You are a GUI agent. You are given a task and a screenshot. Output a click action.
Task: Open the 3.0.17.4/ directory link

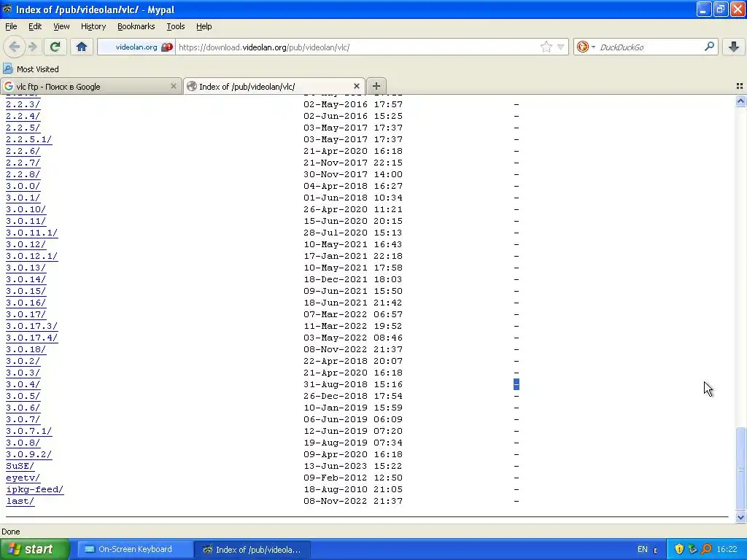[x=31, y=338]
